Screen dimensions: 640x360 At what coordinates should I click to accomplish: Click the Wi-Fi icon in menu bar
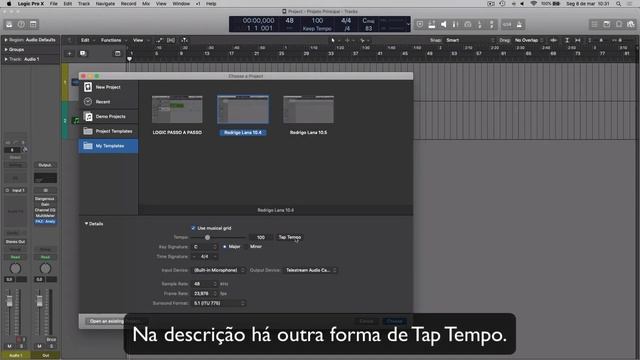(533, 4)
